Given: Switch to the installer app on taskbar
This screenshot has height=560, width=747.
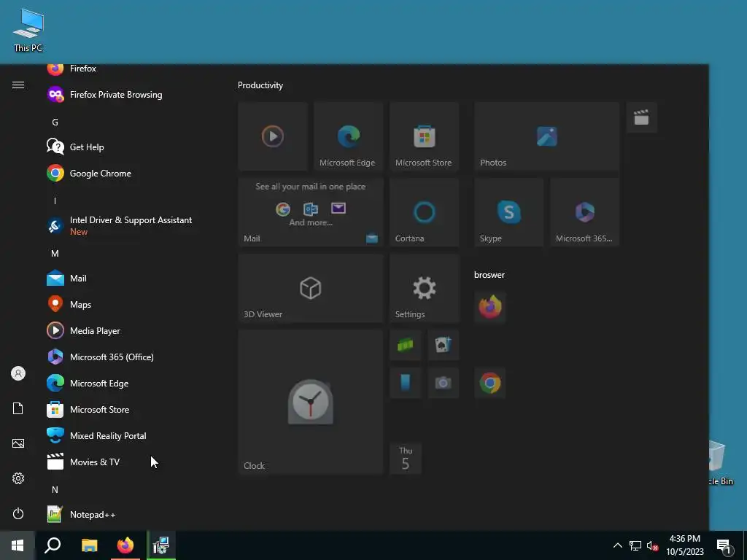Looking at the screenshot, I should coord(161,545).
